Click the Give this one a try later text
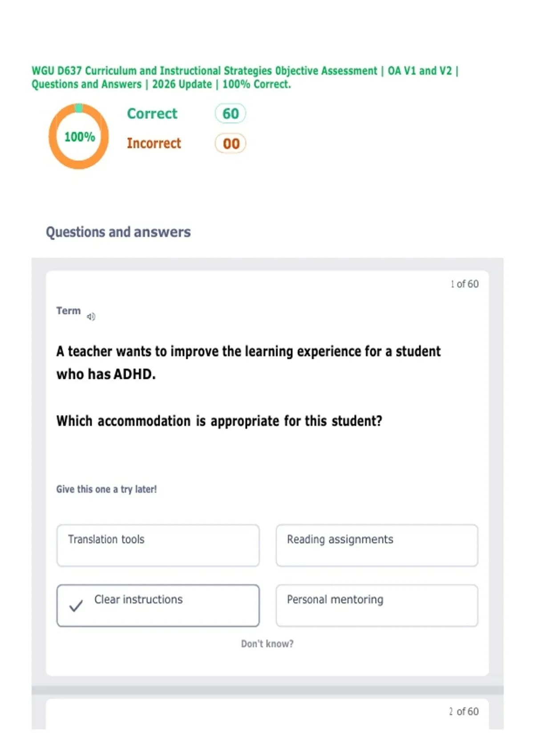534x756 pixels. (106, 489)
